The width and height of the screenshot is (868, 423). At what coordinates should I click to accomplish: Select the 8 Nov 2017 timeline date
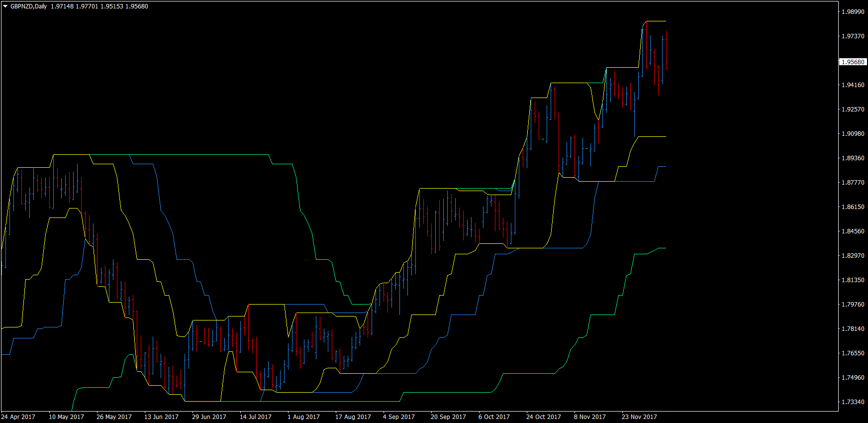pos(590,417)
